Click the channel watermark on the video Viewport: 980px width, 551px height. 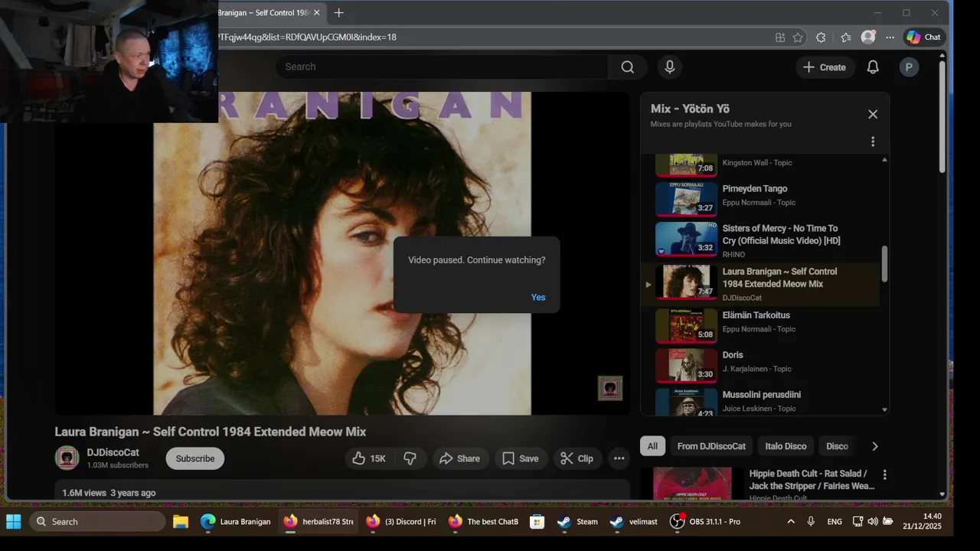pos(610,388)
